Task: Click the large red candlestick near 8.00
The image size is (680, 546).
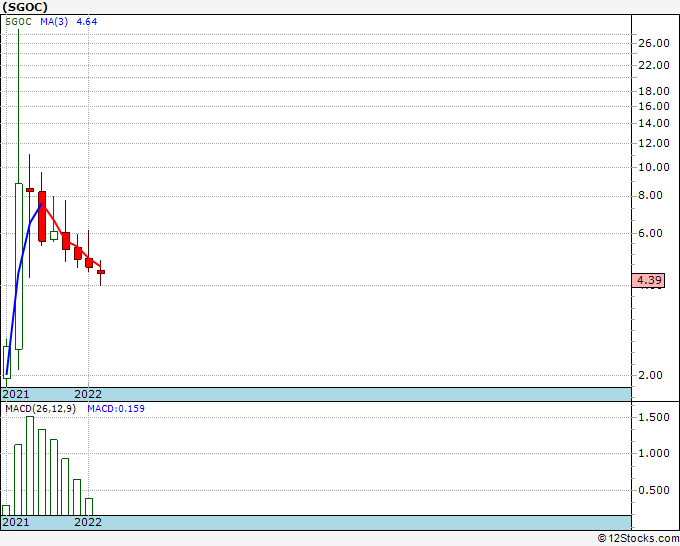Action: [x=42, y=216]
